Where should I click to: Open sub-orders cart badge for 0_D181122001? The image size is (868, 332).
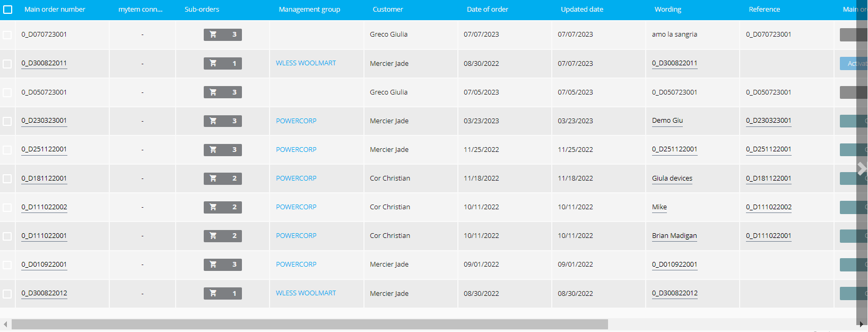click(x=223, y=178)
